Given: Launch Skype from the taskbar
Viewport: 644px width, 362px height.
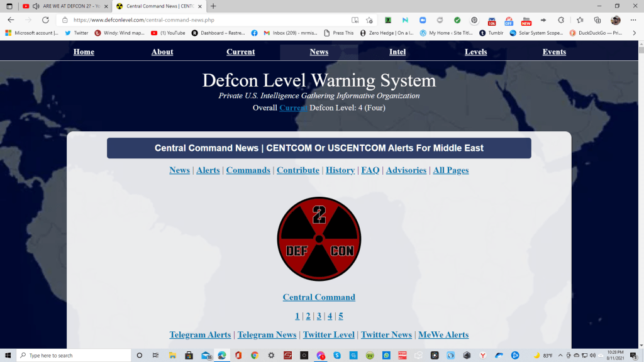Looking at the screenshot, I should point(336,355).
